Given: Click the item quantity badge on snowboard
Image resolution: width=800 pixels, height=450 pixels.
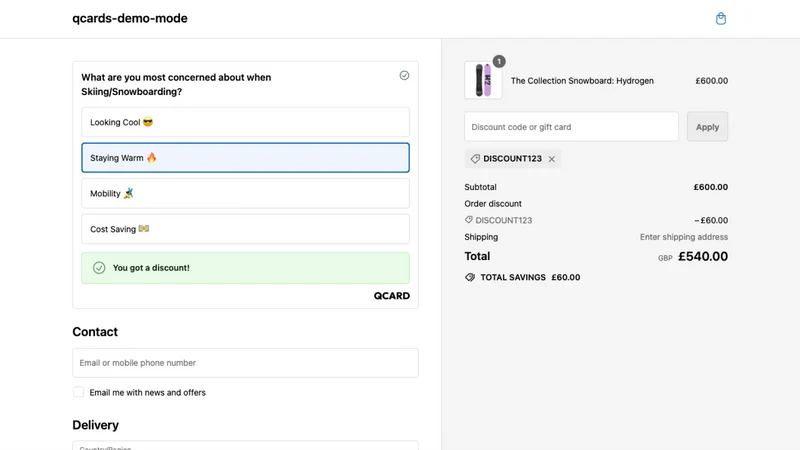Looking at the screenshot, I should click(x=499, y=61).
